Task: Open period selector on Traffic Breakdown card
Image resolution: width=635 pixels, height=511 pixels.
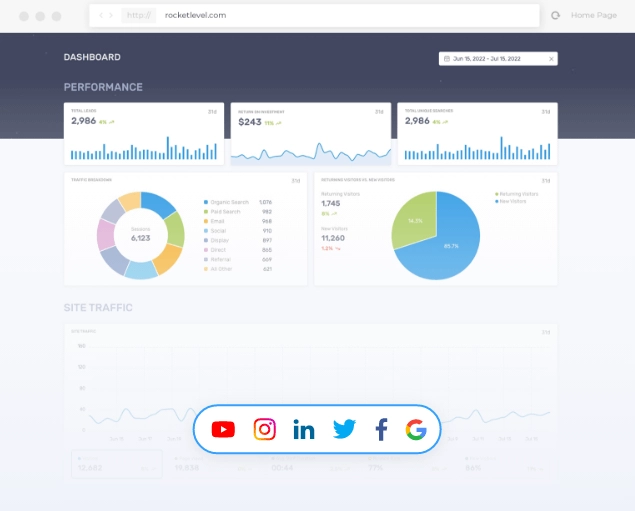Action: click(295, 181)
